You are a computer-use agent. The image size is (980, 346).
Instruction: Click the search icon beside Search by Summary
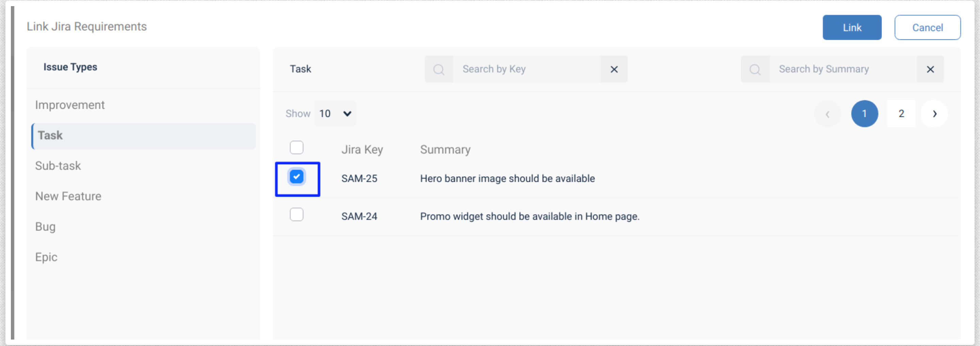pos(755,69)
